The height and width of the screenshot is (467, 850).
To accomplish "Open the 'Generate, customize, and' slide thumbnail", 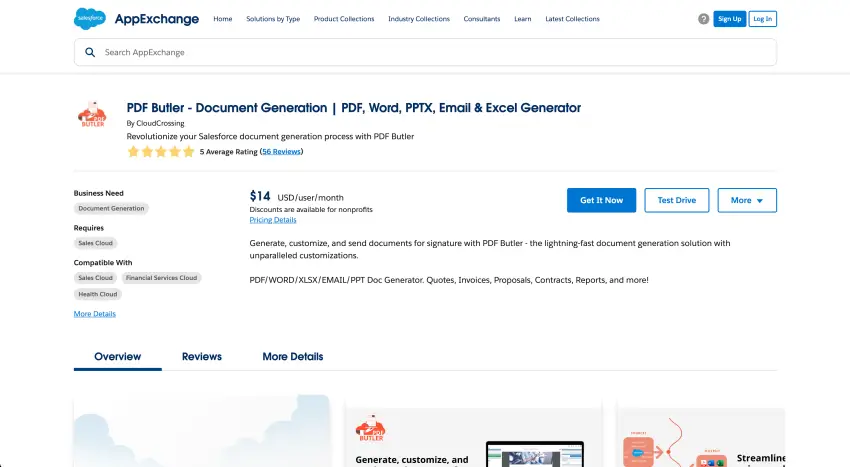I will [x=473, y=433].
